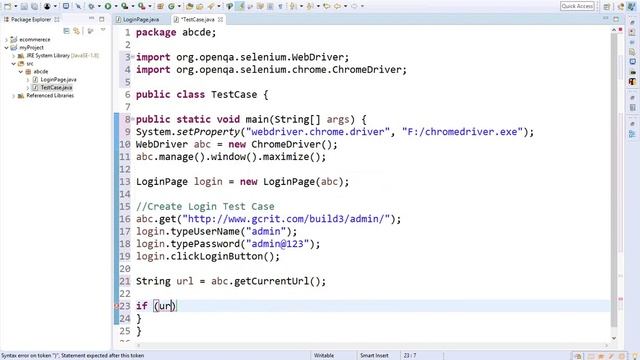Click the New file toolbar icon

(8, 6)
